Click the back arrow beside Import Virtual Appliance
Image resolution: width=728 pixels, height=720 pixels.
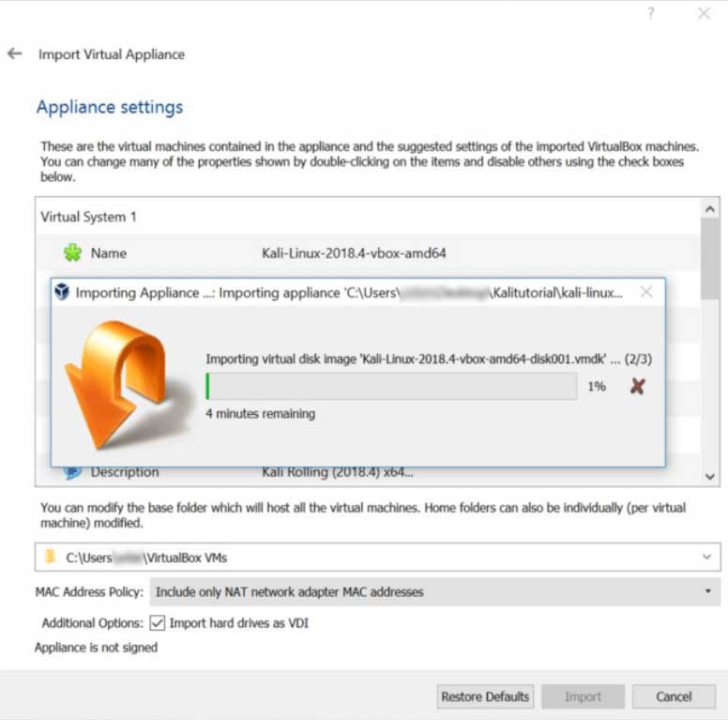coord(15,54)
